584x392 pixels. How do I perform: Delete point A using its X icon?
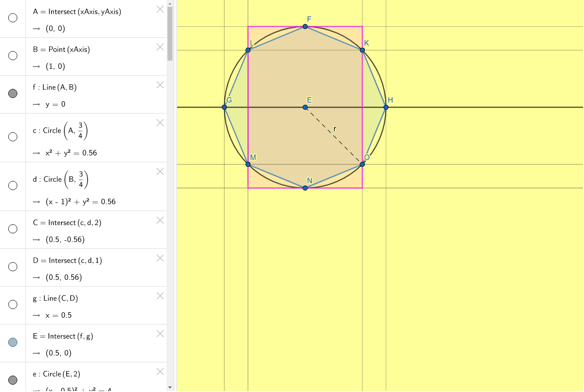160,9
